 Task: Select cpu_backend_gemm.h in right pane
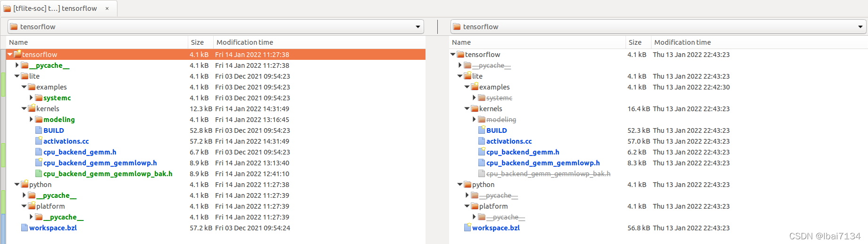(x=523, y=152)
